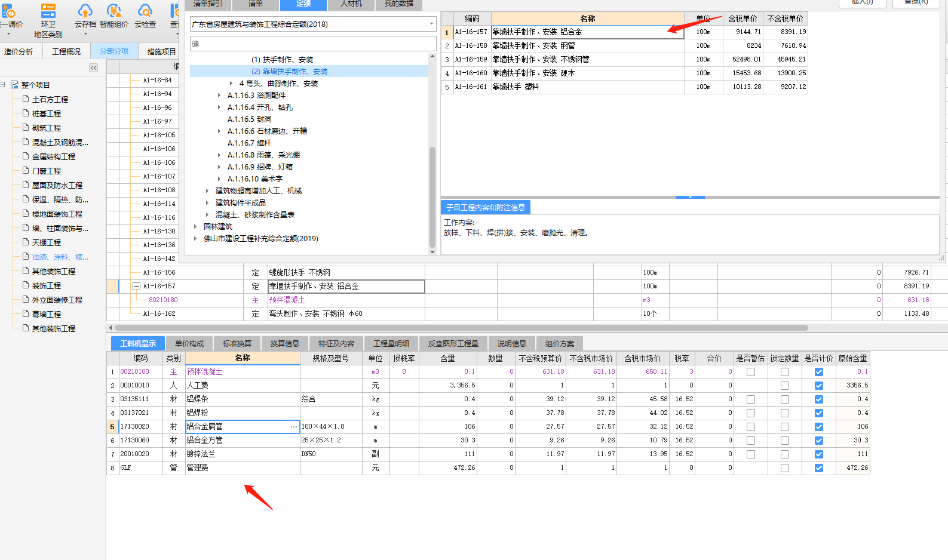Click the document icon beside 桩基工程

click(26, 113)
